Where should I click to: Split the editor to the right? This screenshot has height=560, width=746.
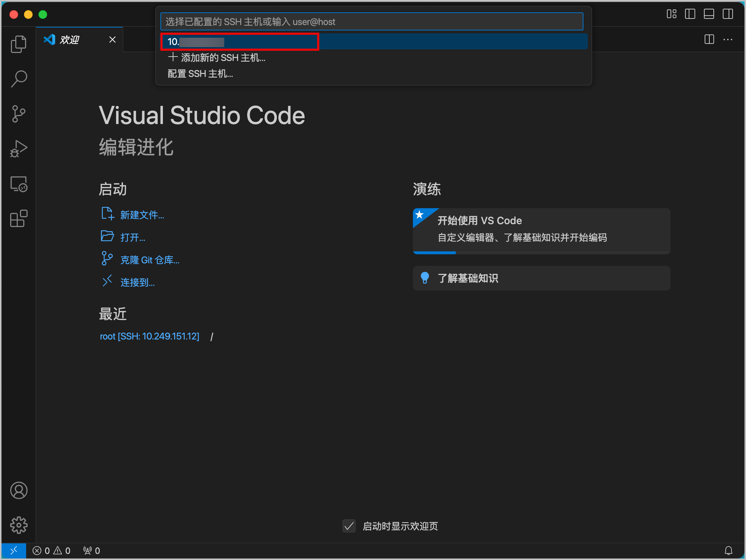(709, 40)
